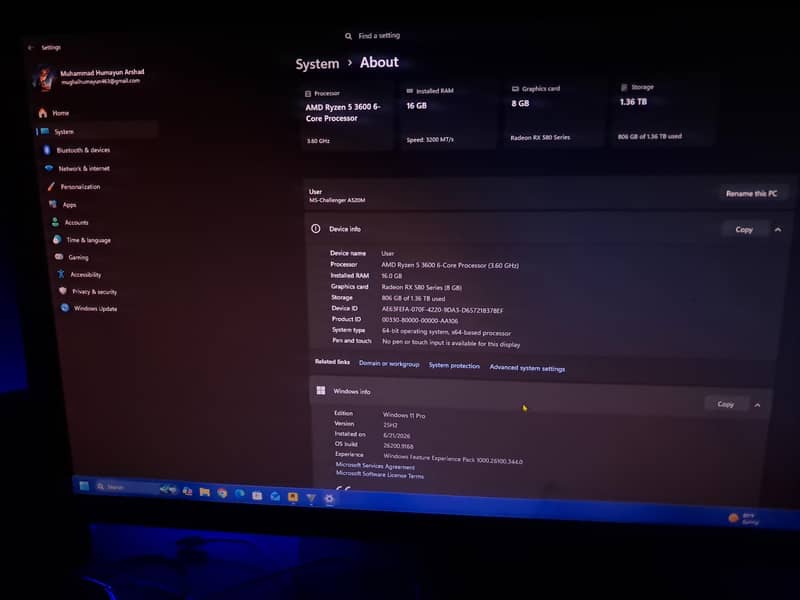Open Microsoft Edge from the taskbar
The image size is (800, 600).
pyautogui.click(x=239, y=494)
